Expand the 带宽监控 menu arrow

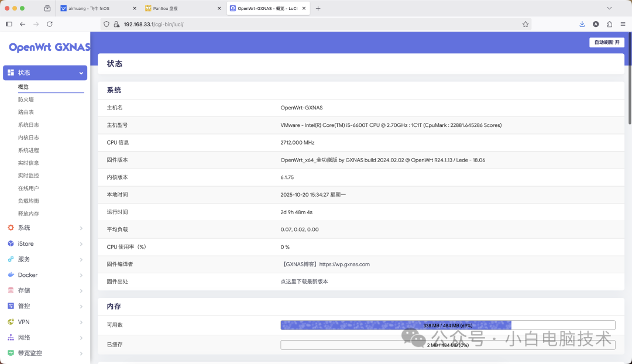81,353
